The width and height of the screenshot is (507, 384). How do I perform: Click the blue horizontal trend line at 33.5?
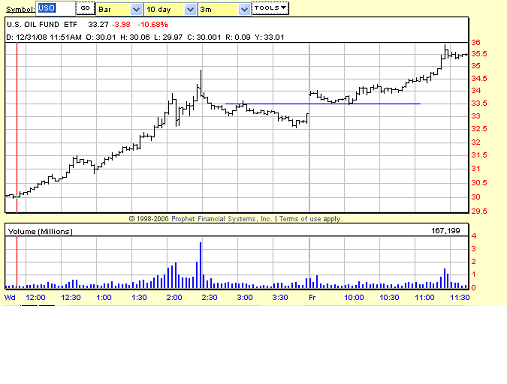(323, 104)
